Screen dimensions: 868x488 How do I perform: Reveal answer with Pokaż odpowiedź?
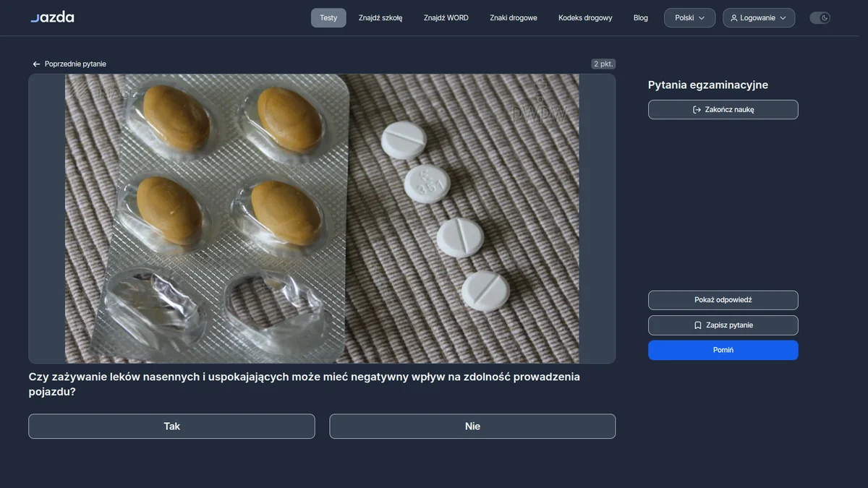click(x=723, y=300)
